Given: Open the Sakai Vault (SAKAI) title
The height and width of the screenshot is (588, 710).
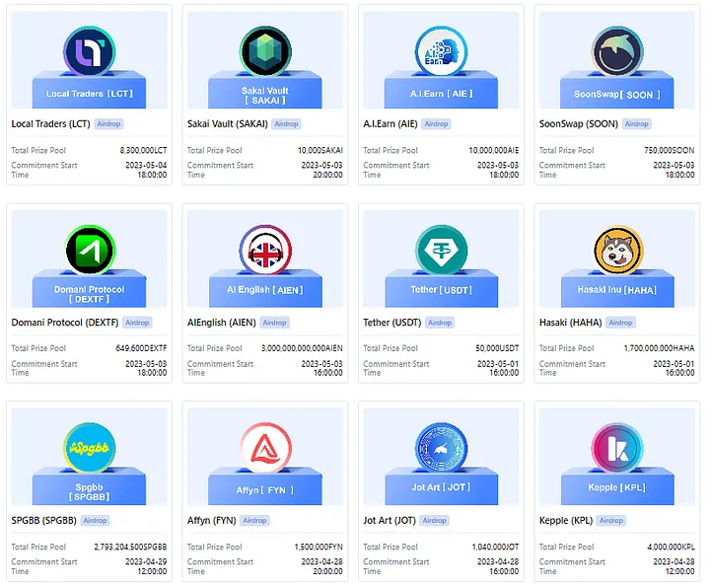Looking at the screenshot, I should click(x=228, y=123).
